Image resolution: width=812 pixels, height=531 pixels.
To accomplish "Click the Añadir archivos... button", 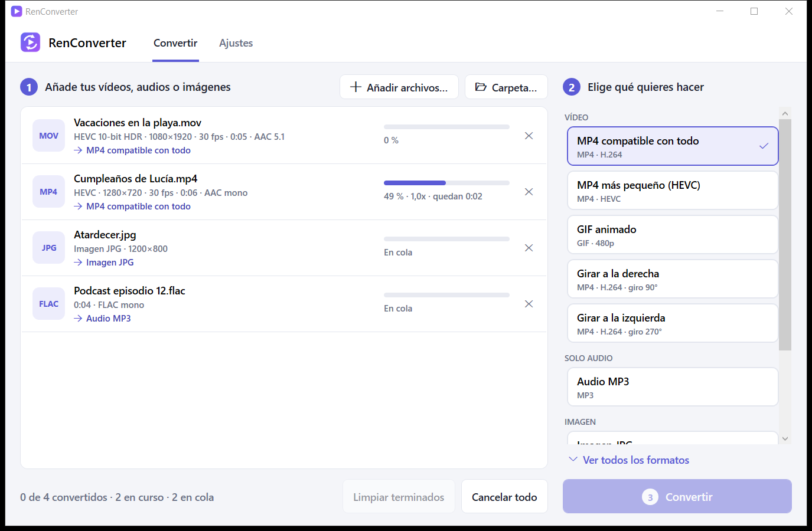I will pos(399,87).
